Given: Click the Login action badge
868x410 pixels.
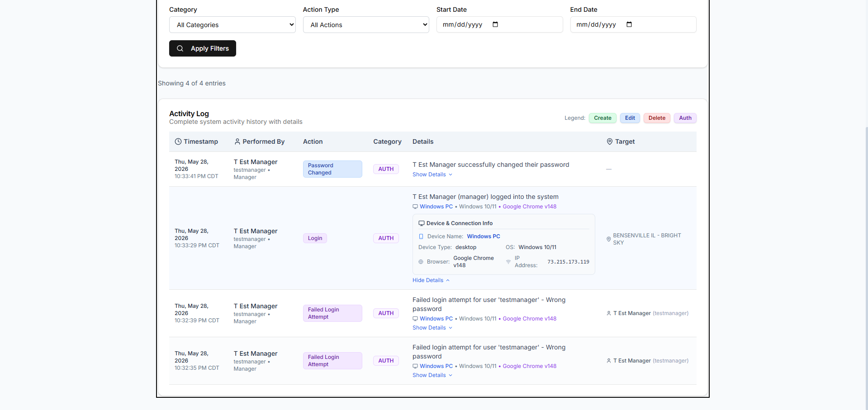Looking at the screenshot, I should point(315,238).
